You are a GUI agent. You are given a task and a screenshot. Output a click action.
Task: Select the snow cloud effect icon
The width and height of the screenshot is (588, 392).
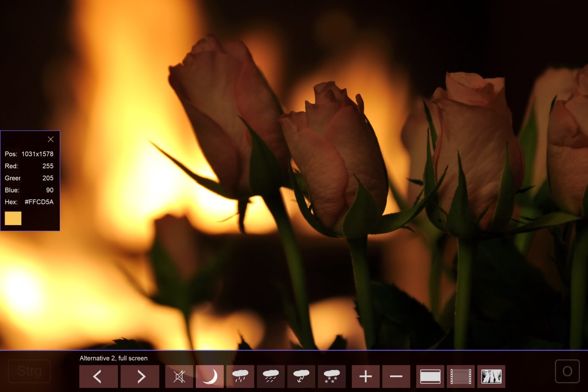coord(332,376)
